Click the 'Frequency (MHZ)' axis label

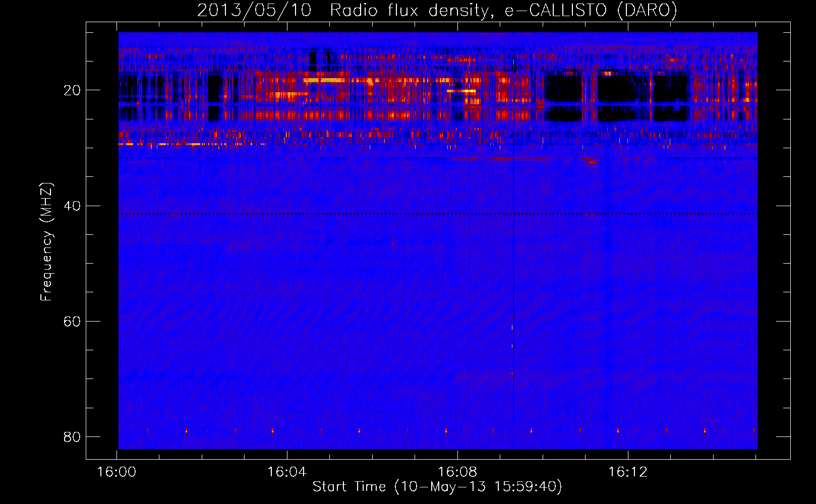point(46,241)
